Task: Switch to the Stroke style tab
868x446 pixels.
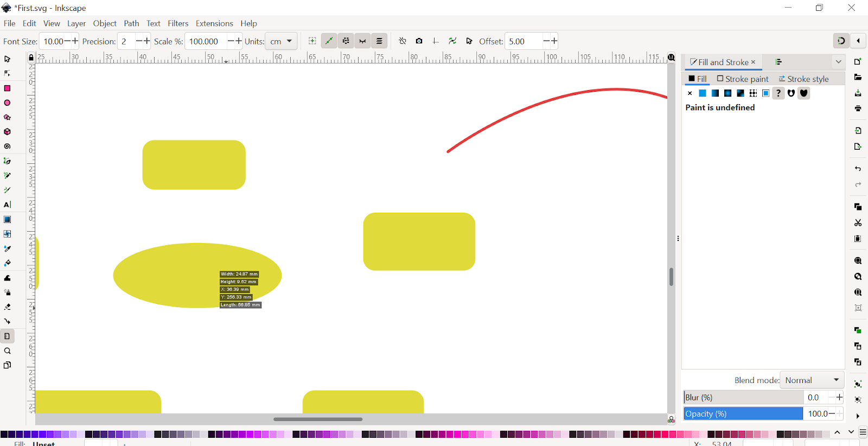Action: point(803,79)
